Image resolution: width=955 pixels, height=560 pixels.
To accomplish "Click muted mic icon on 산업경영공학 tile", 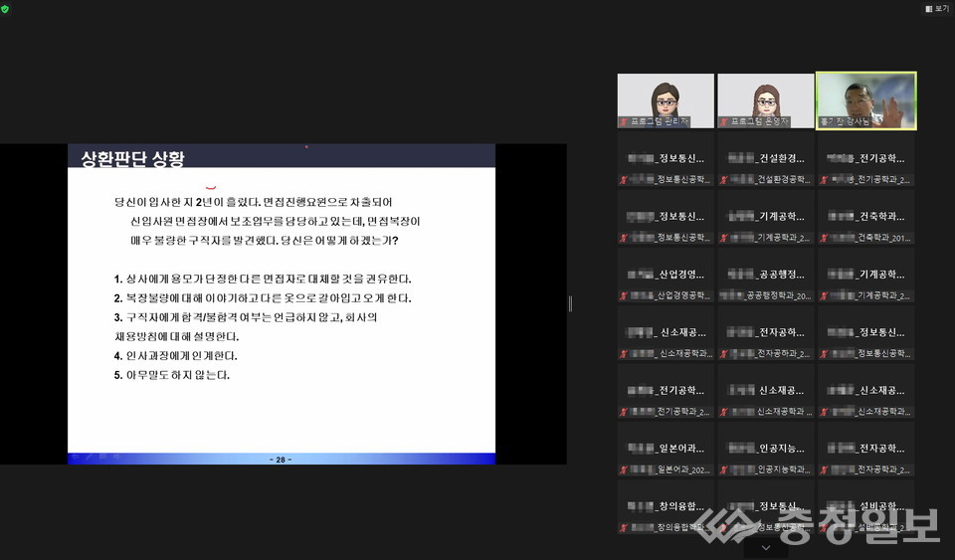I will point(623,295).
